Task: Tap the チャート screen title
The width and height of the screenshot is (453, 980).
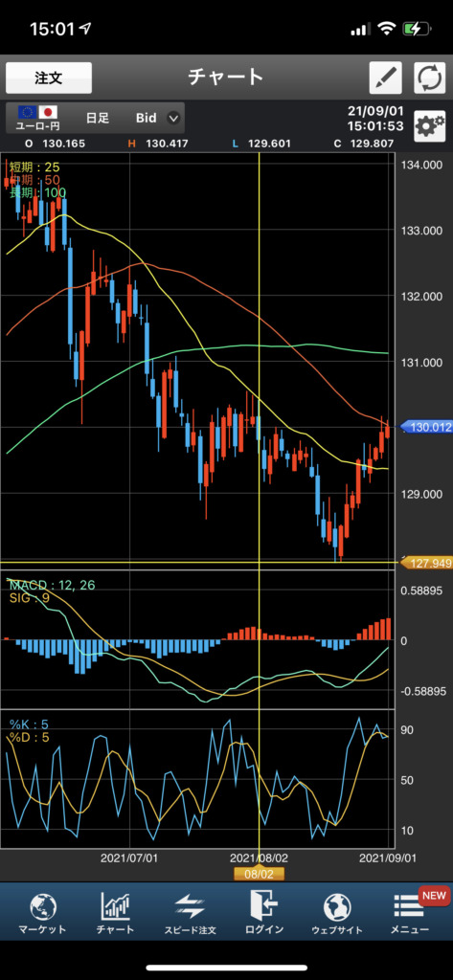Action: 226,78
